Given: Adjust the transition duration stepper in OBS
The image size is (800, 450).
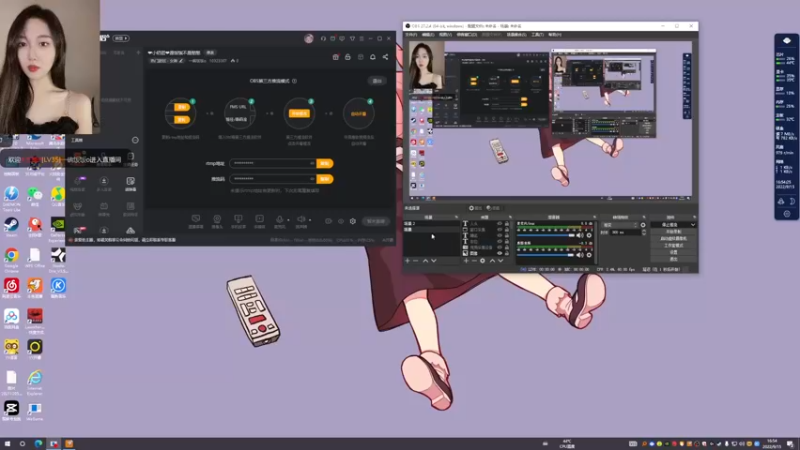Looking at the screenshot, I should click(x=644, y=232).
